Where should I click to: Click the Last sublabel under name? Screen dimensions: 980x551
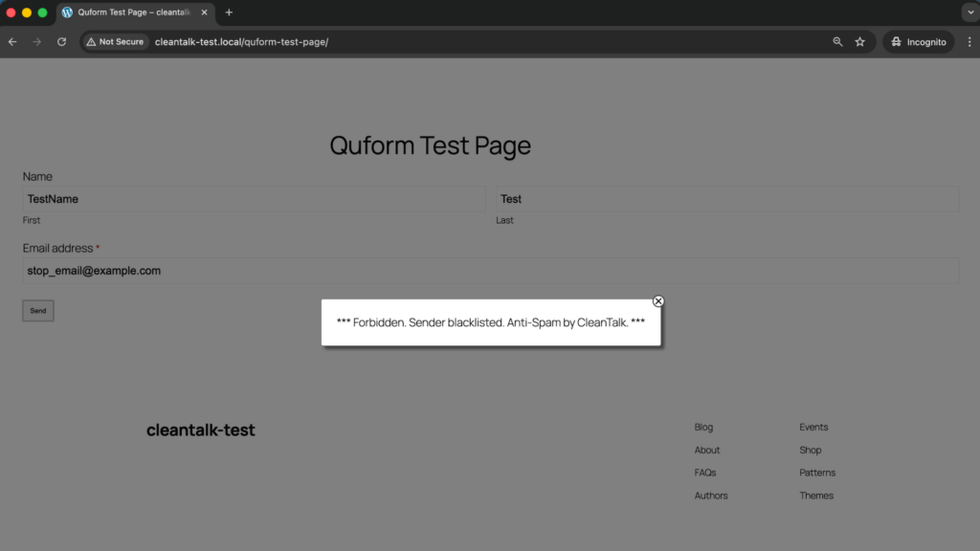coord(504,221)
